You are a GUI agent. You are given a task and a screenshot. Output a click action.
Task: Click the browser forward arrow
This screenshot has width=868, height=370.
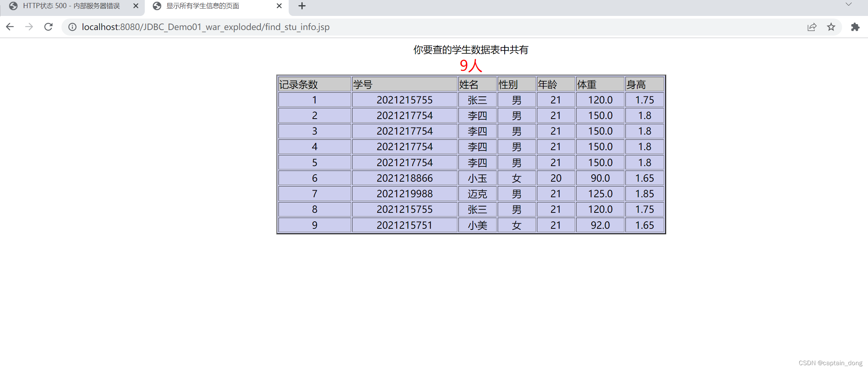pos(29,27)
